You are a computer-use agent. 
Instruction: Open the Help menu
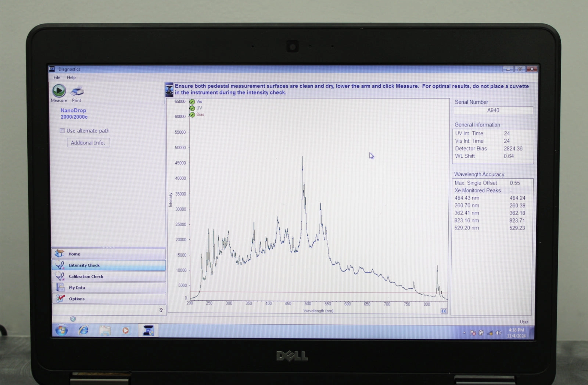(71, 78)
